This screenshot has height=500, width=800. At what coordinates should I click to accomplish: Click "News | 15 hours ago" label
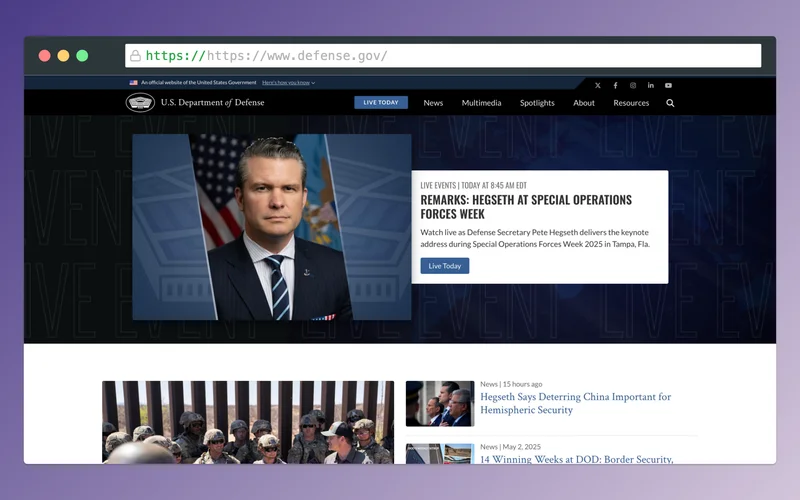click(x=511, y=384)
